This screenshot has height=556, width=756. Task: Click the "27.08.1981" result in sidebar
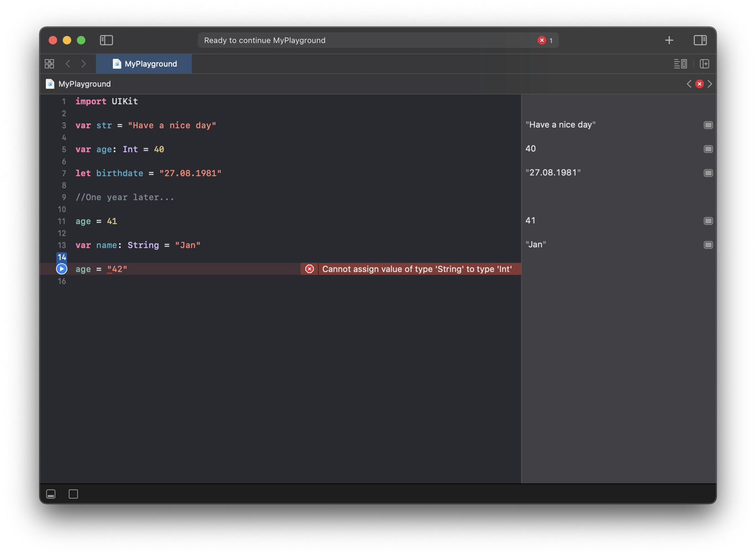coord(553,172)
